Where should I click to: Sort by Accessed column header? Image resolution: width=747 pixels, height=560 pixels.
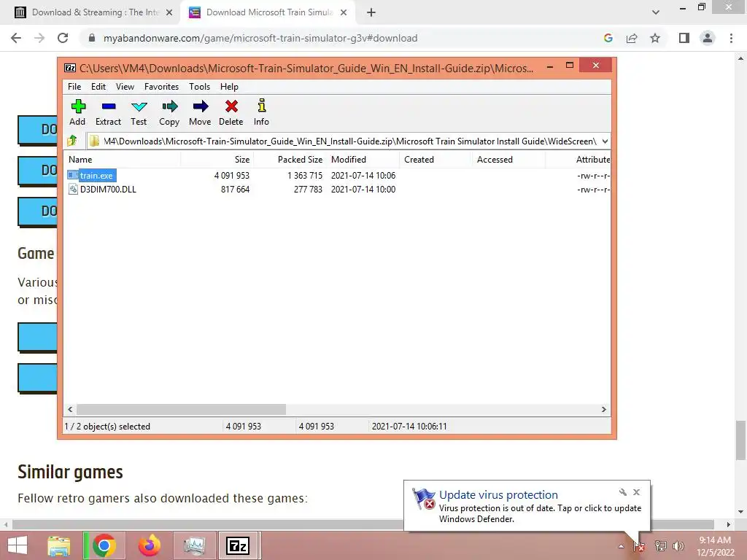(508, 160)
